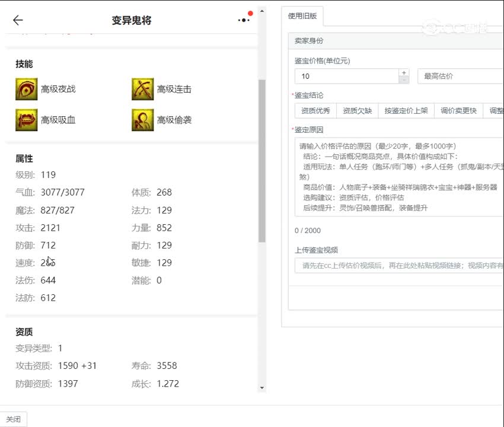Screen dimensions: 504x427
Task: Click the 技能 section heading
Action: pyautogui.click(x=24, y=64)
